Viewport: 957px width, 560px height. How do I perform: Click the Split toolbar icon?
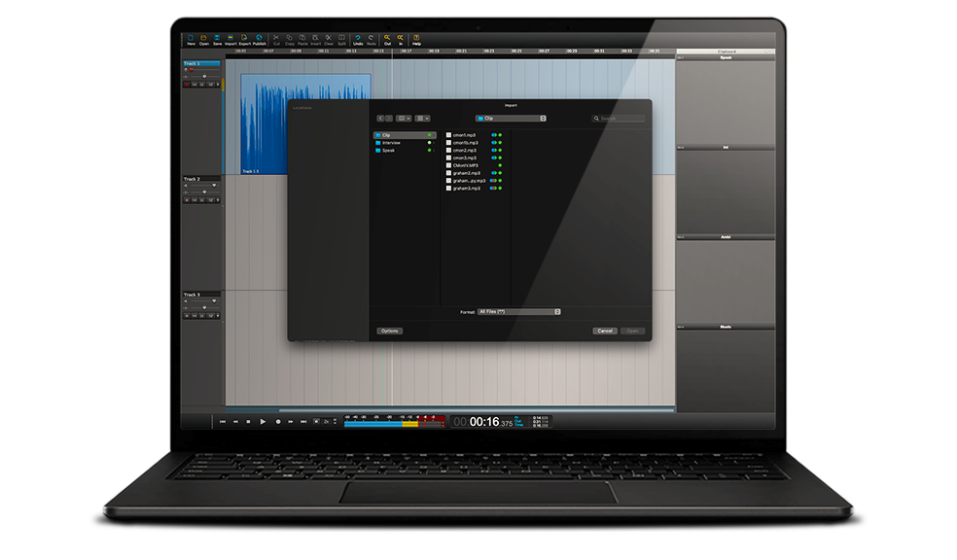point(341,40)
